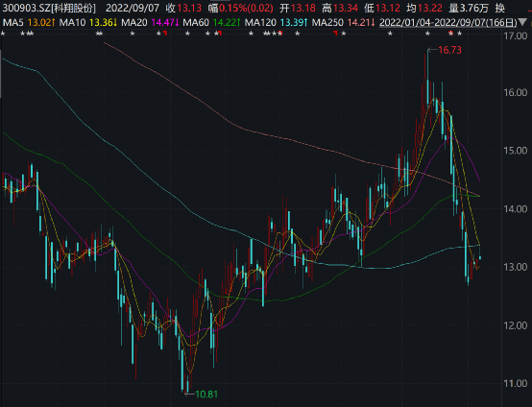532x407 pixels.
Task: Click the volume figure 量3.76万
Action: pyautogui.click(x=469, y=8)
